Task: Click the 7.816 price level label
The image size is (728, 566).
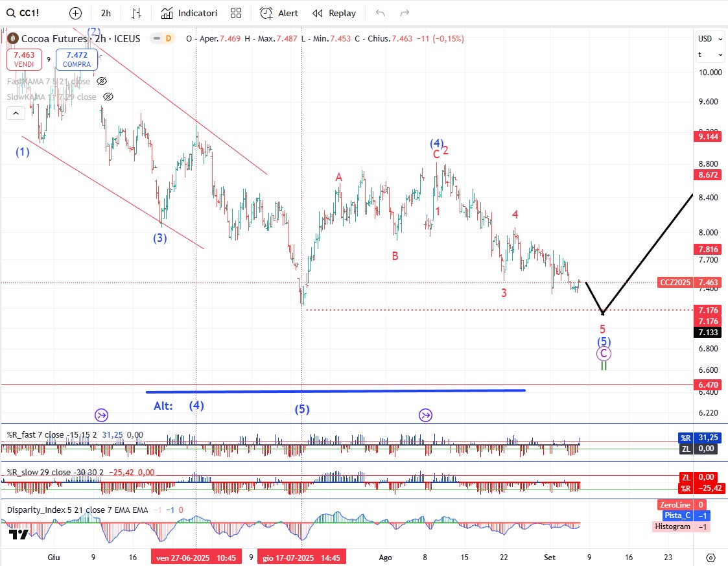Action: [708, 250]
